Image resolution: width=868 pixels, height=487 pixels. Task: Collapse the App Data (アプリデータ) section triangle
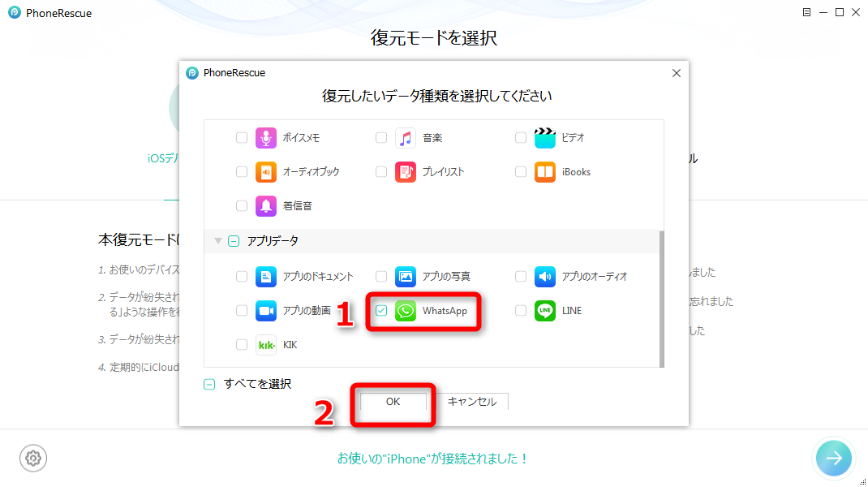tap(218, 240)
